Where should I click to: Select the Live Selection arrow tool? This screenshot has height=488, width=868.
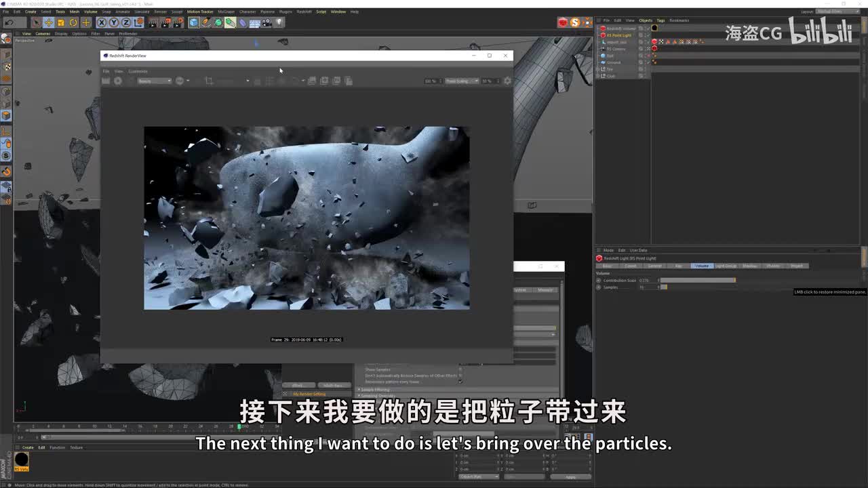click(37, 22)
